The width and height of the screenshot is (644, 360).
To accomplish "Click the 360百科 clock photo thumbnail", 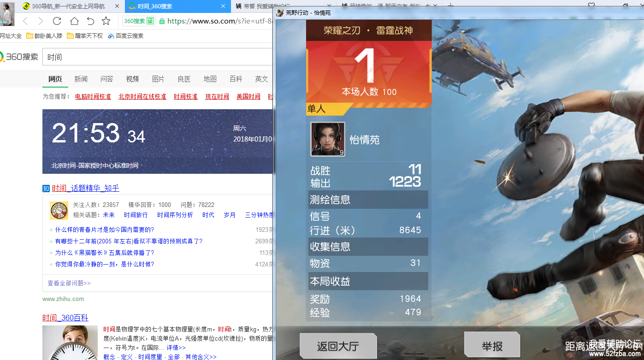I will pyautogui.click(x=70, y=342).
